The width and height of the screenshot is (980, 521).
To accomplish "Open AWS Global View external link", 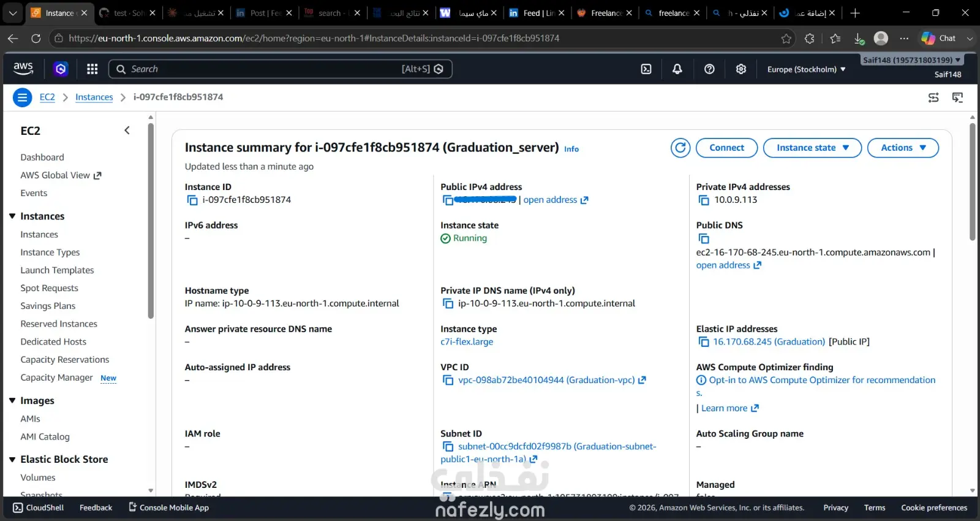I will pos(61,175).
